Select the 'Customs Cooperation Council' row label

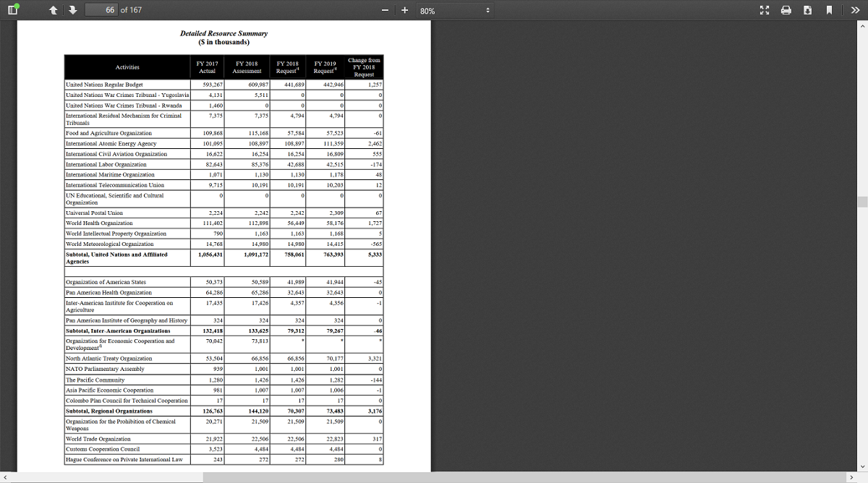point(101,449)
